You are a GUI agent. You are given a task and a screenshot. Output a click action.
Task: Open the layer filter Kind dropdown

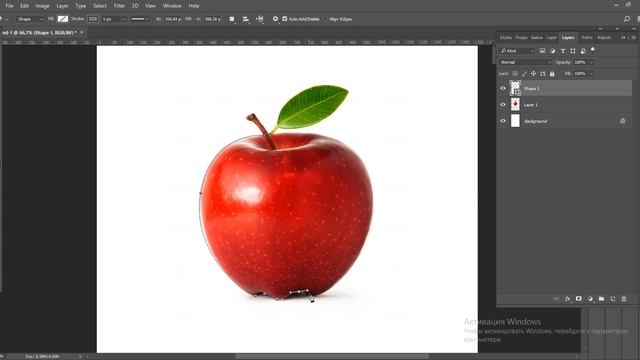(x=517, y=51)
